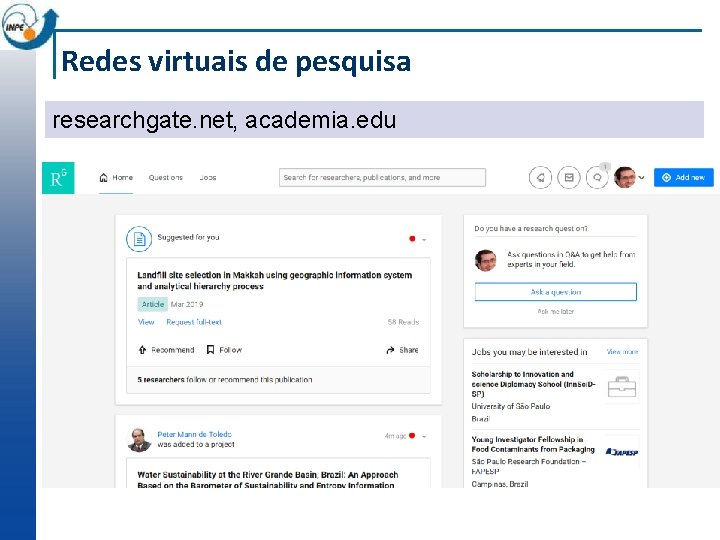720x540 pixels.
Task: Click the profile avatar in the header
Action: point(625,177)
